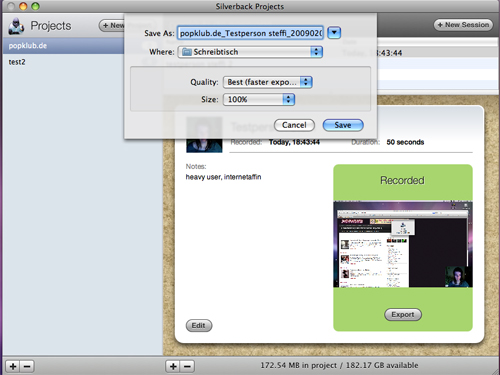500x375 pixels.
Task: Click the New Session button
Action: coord(463,25)
